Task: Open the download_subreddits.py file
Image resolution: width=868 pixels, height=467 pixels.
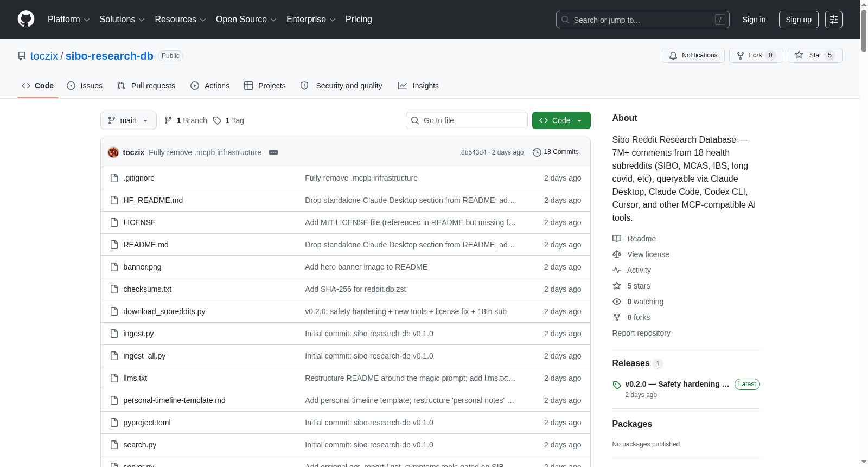Action: [x=164, y=311]
